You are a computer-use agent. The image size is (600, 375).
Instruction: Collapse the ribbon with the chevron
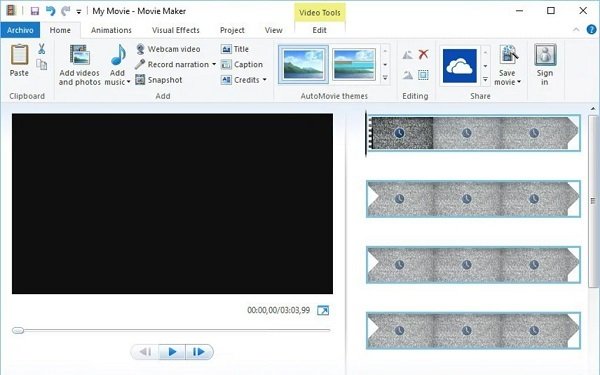[576, 29]
